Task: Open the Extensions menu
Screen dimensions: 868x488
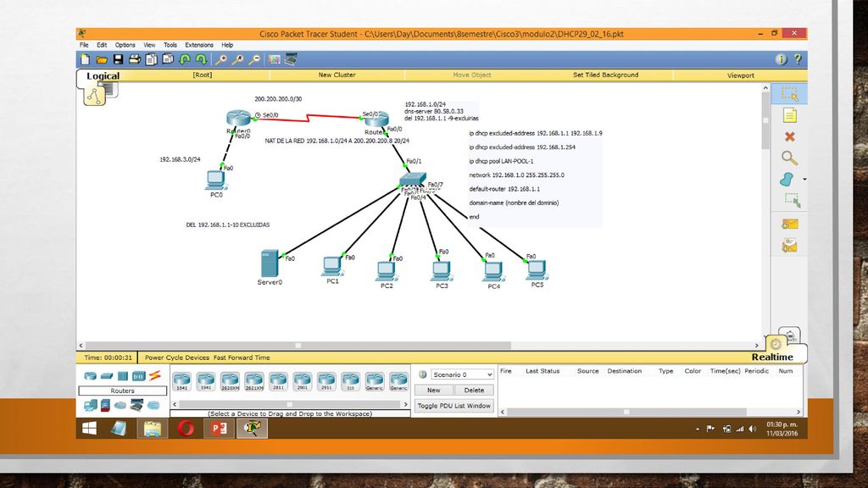Action: (198, 45)
